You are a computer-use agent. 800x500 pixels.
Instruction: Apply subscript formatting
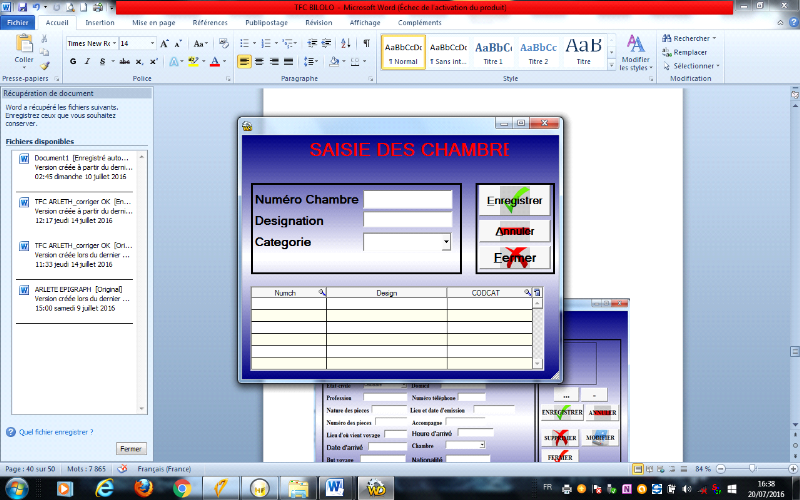coord(139,62)
